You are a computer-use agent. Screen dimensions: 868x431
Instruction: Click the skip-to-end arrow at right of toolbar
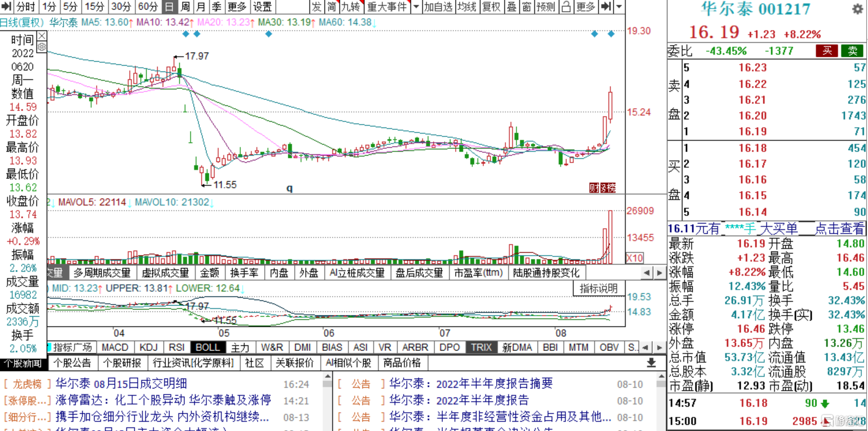coord(606,7)
